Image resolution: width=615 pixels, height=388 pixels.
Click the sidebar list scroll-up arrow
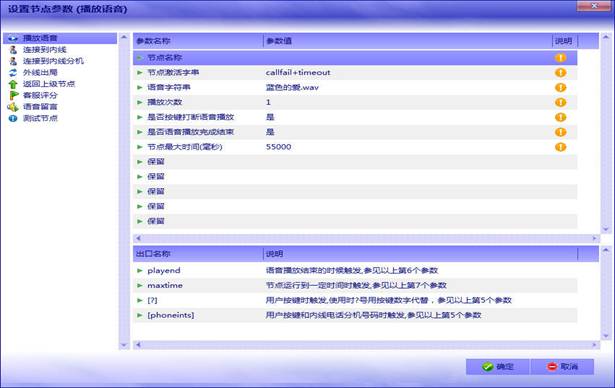(124, 37)
